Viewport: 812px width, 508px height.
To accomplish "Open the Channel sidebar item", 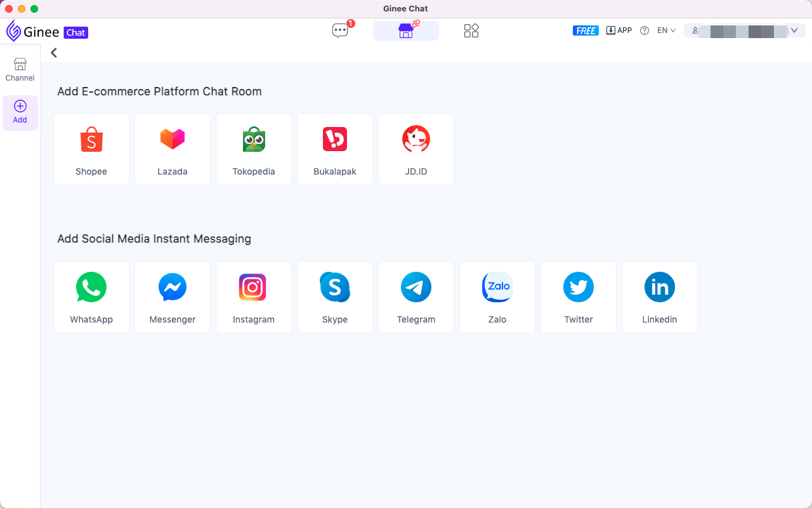I will coord(20,70).
